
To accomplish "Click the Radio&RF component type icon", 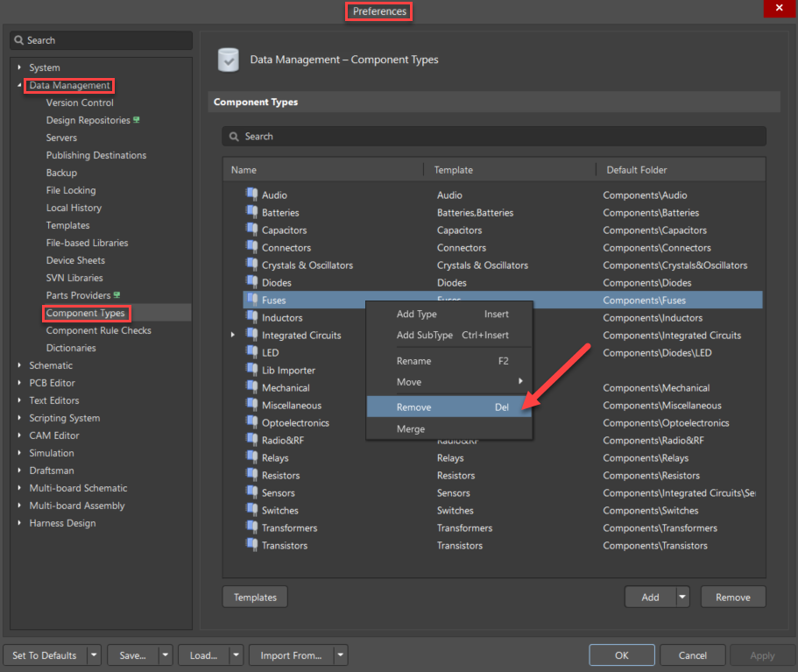I will (x=252, y=439).
